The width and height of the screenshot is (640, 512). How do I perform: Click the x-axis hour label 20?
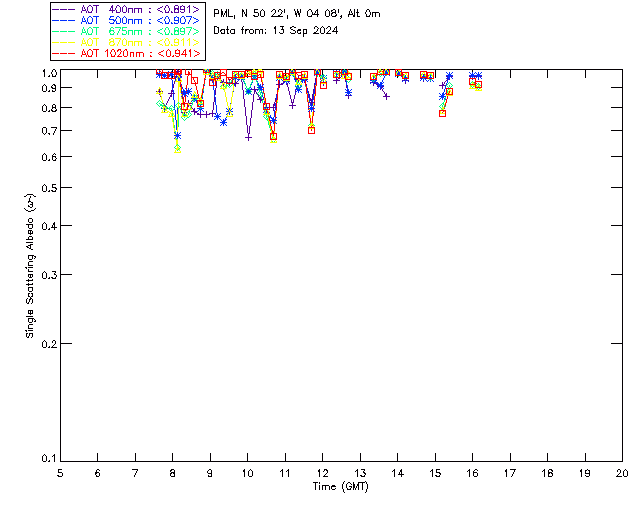click(622, 473)
